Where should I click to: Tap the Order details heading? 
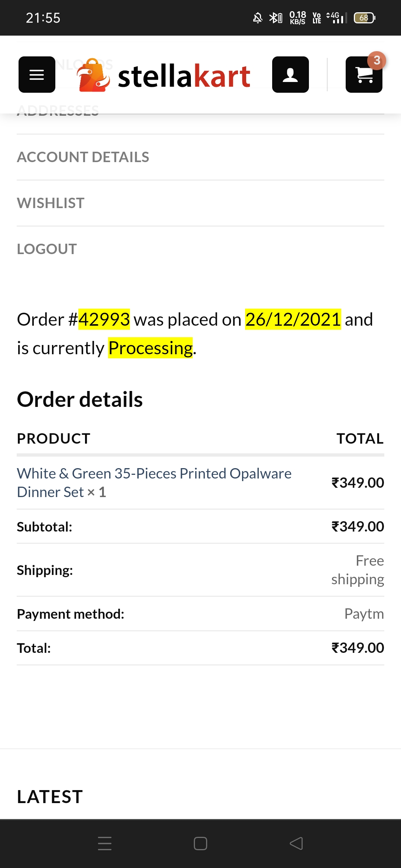pyautogui.click(x=80, y=400)
